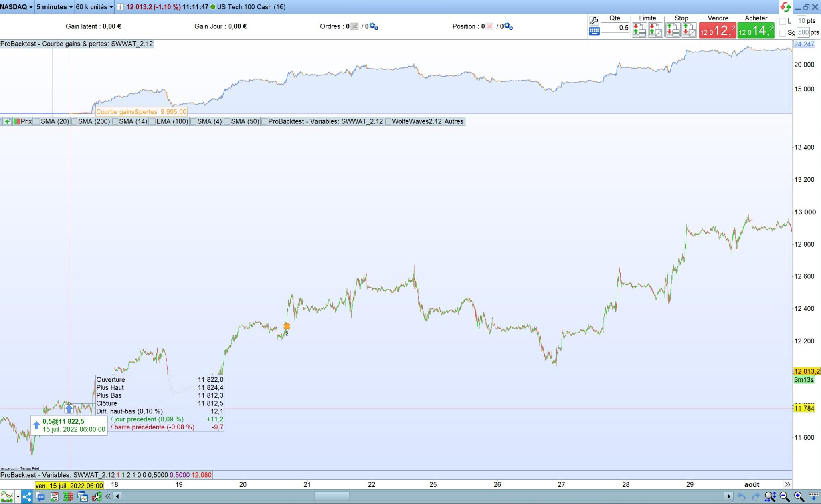Toggle the EMA (100) indicator checkbox
Screen dimensions: 821x504
pos(153,121)
